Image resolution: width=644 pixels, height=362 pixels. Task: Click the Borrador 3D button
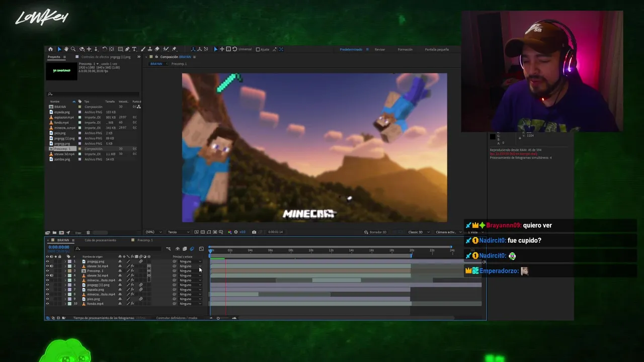(375, 232)
